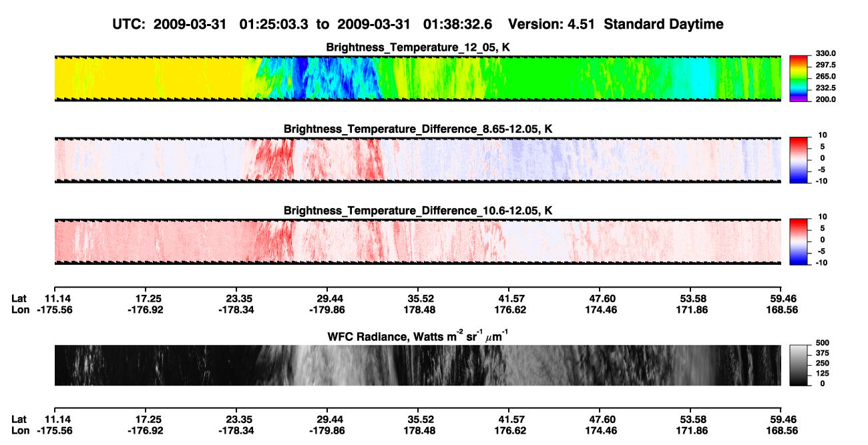Click the red-blue colorbar beside the 8.65-12.05 panel
868x445 pixels.
pos(799,160)
